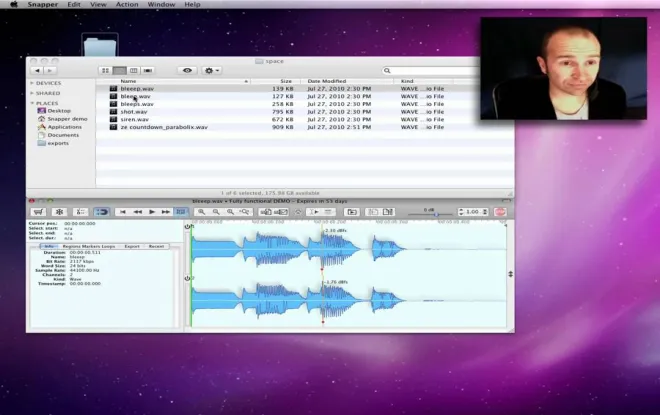The image size is (660, 415).
Task: Click the red playhead marker on waveform
Action: coord(322,269)
